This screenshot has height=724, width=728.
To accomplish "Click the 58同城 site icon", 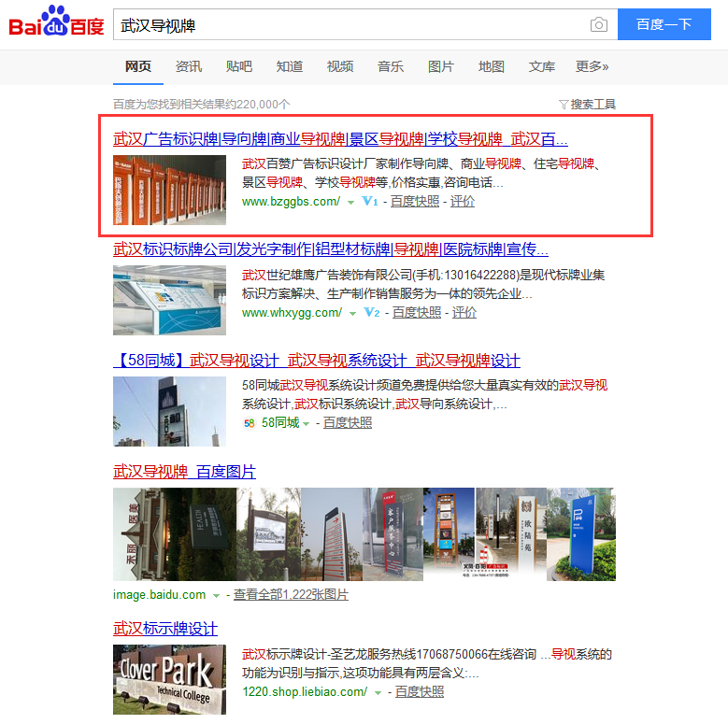I will click(x=249, y=423).
